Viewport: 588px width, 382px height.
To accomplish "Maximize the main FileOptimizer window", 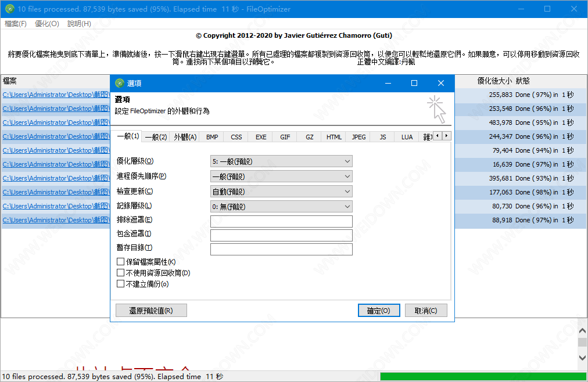I will coord(547,9).
